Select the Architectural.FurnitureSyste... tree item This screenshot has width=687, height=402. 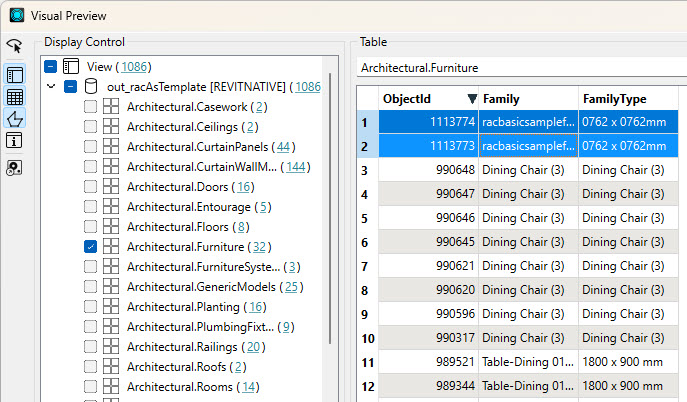coord(213,267)
